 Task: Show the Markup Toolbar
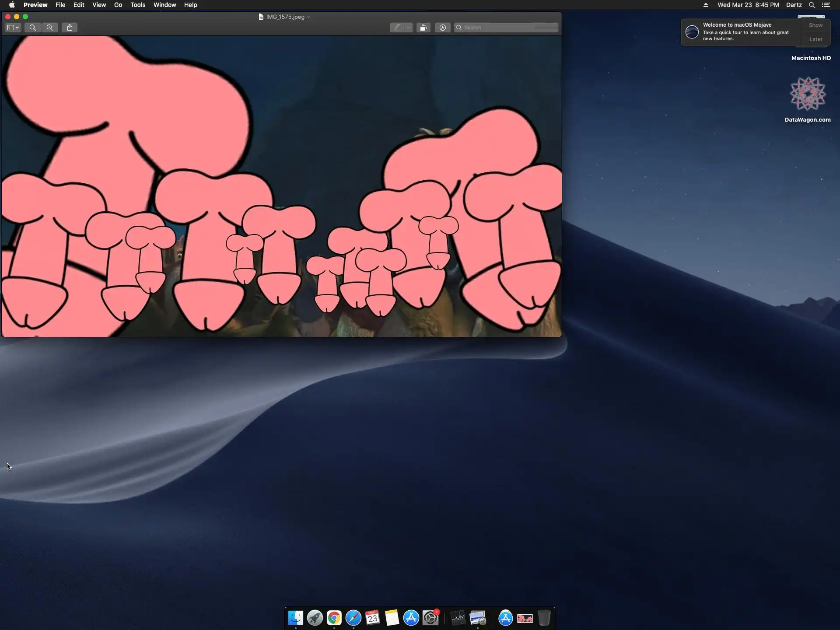442,28
